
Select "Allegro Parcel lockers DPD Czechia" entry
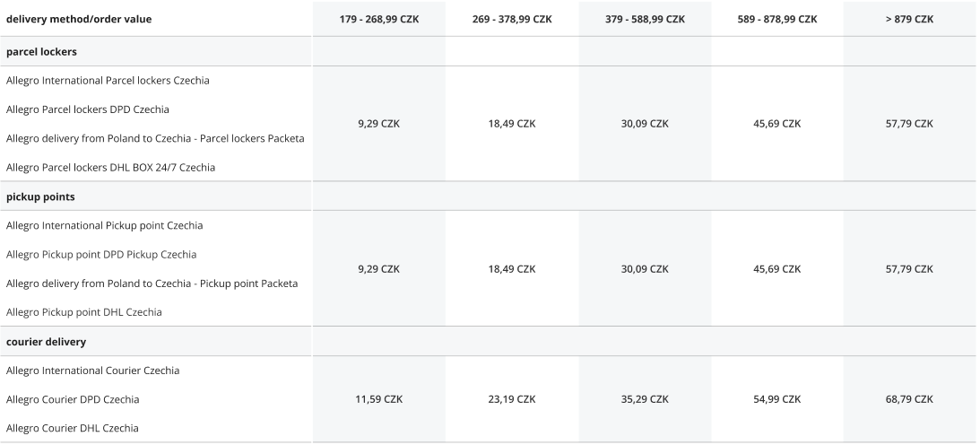click(87, 109)
